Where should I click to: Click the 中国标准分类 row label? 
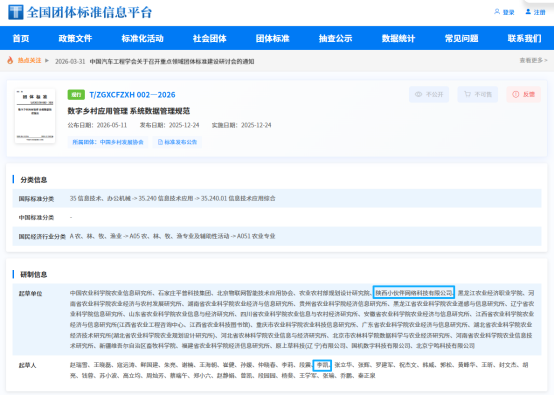pyautogui.click(x=36, y=218)
